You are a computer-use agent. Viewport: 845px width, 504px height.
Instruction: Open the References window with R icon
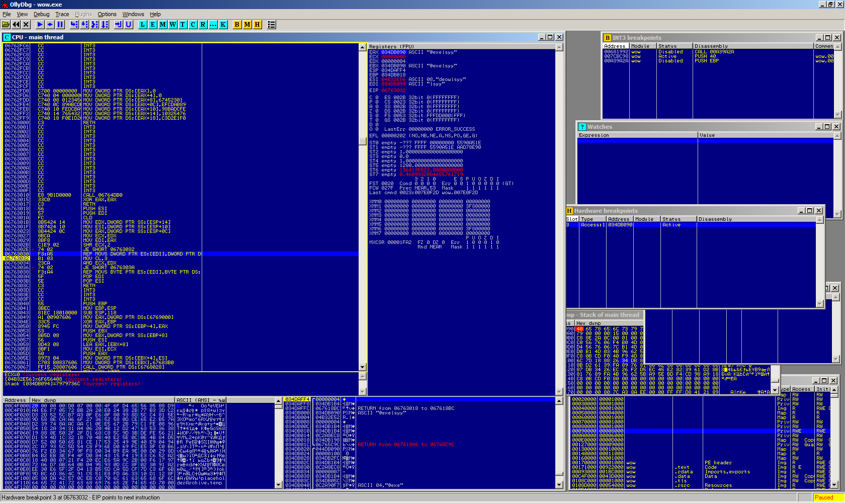[x=203, y=25]
